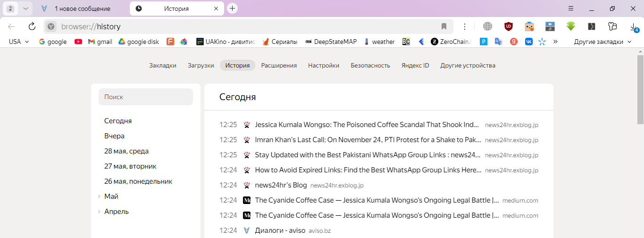Show more bookmarks with double chevron

[555, 42]
